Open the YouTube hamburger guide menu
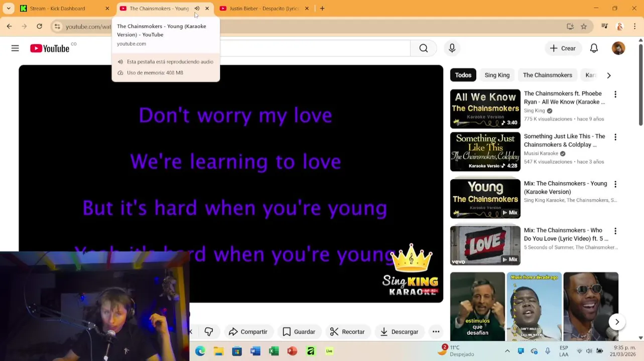The height and width of the screenshot is (361, 644). [15, 48]
